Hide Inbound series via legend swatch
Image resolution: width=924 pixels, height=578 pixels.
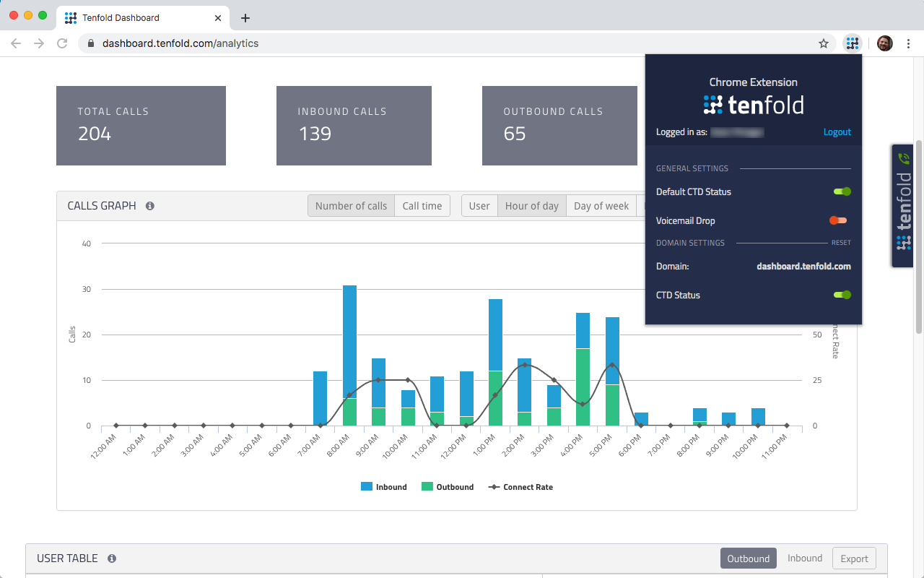pyautogui.click(x=367, y=487)
